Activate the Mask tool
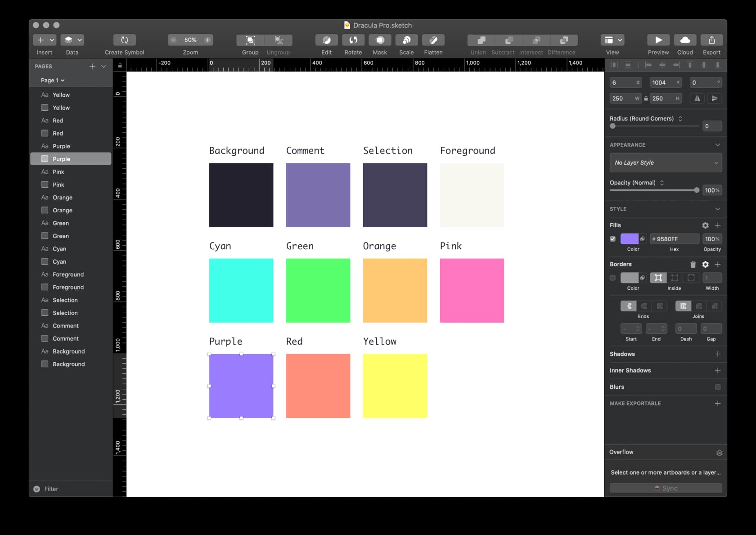Image resolution: width=756 pixels, height=535 pixels. click(379, 40)
